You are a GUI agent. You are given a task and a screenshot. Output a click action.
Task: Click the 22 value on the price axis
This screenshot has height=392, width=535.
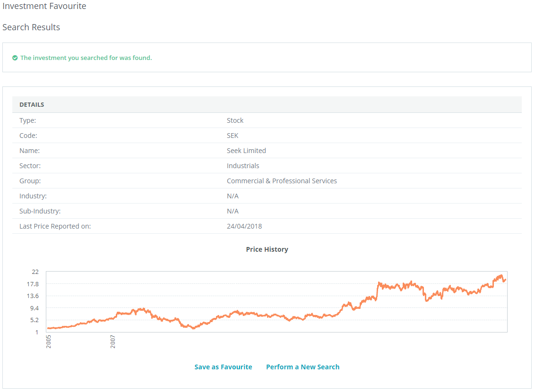(x=35, y=272)
